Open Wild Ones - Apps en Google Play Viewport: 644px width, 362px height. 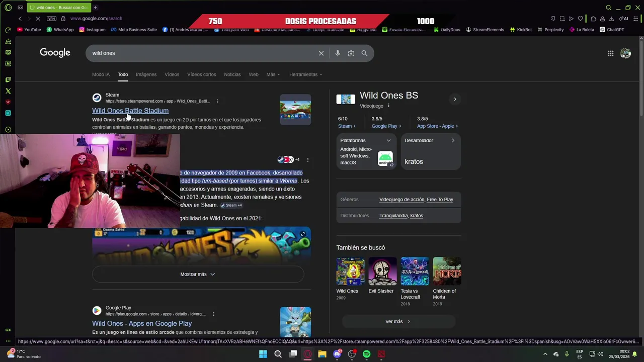point(142,323)
